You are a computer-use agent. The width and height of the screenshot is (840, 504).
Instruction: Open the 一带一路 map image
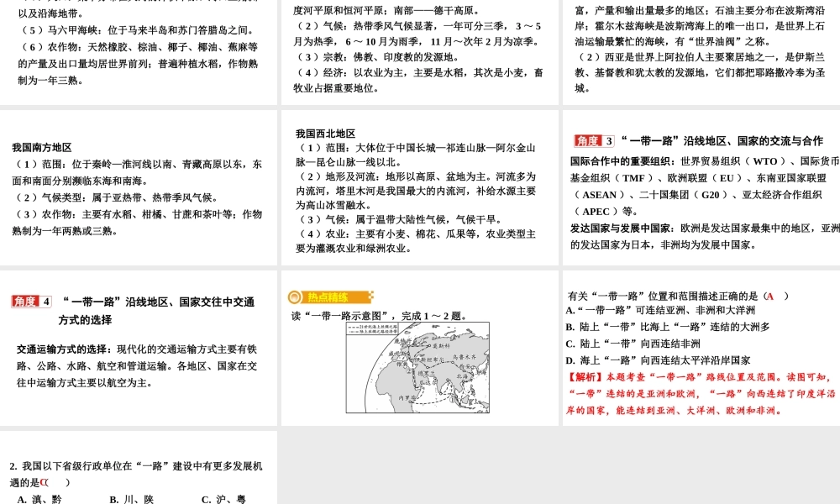(x=417, y=367)
